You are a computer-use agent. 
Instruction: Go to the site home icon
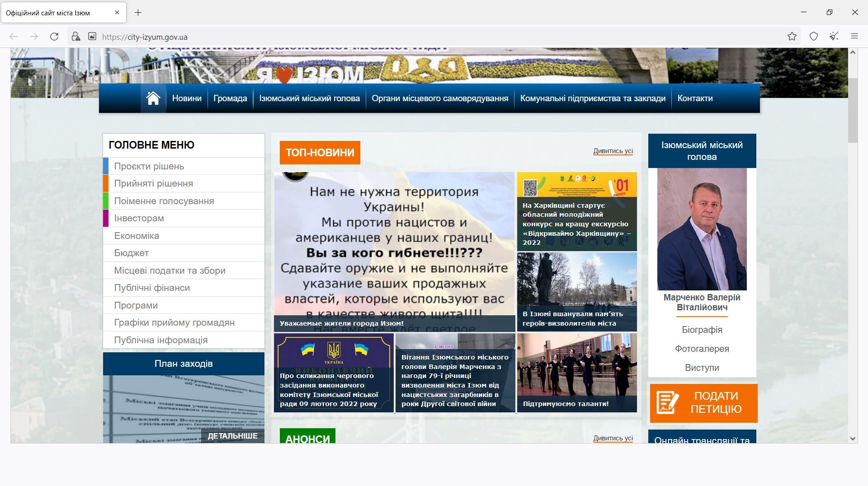(153, 98)
